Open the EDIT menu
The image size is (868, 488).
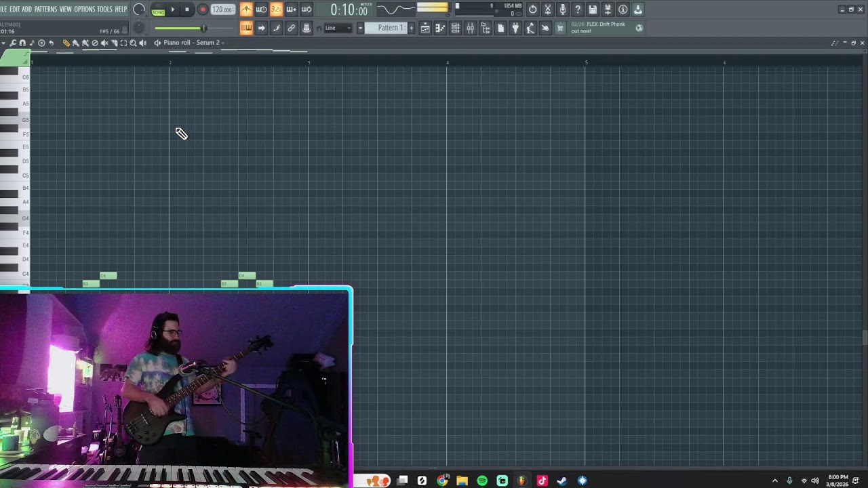tap(14, 9)
